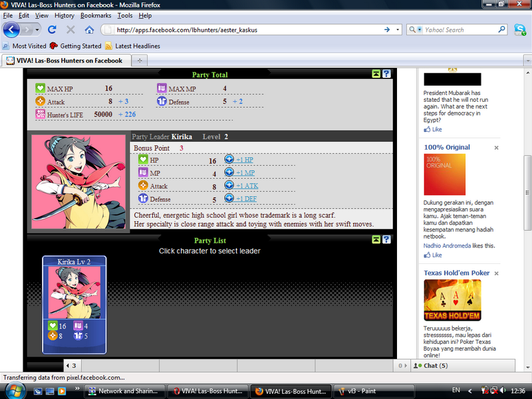Open the Getting Started bookmark
This screenshot has width=532, height=399.
pyautogui.click(x=75, y=46)
